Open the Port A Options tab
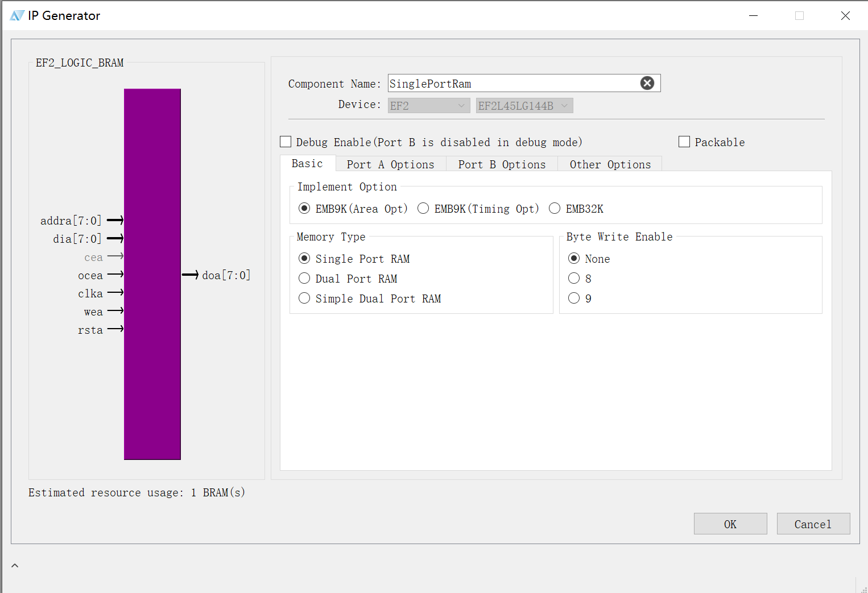The height and width of the screenshot is (593, 868). click(x=391, y=164)
